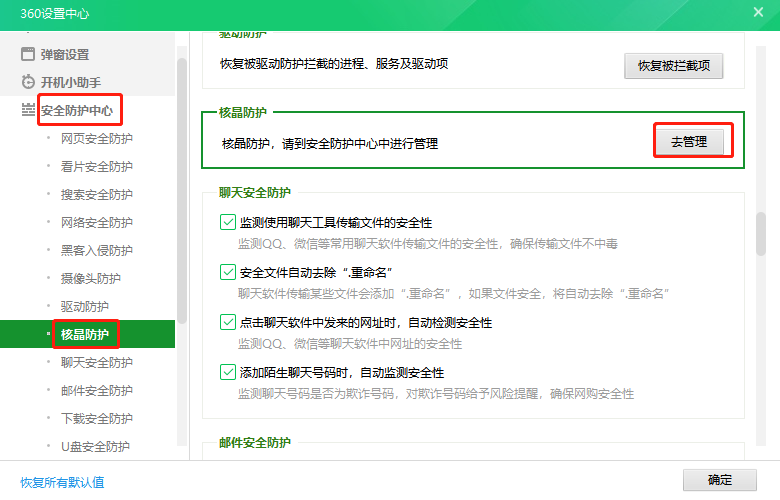
Task: Click 邮件安全防护 section heading
Action: point(255,442)
